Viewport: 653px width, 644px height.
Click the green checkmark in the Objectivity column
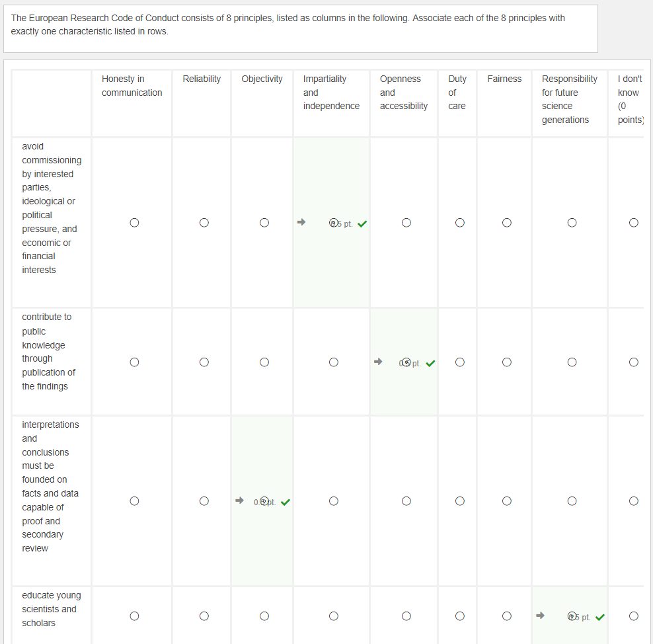pyautogui.click(x=285, y=502)
